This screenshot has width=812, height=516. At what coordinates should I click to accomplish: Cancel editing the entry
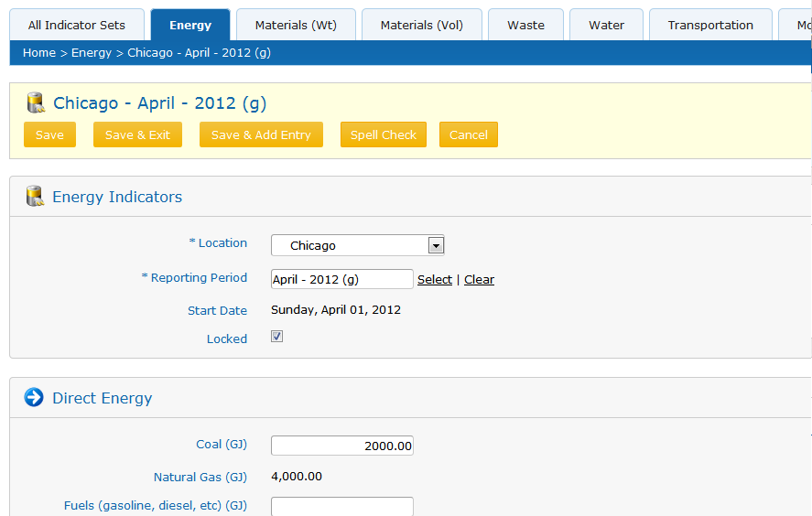pyautogui.click(x=469, y=134)
